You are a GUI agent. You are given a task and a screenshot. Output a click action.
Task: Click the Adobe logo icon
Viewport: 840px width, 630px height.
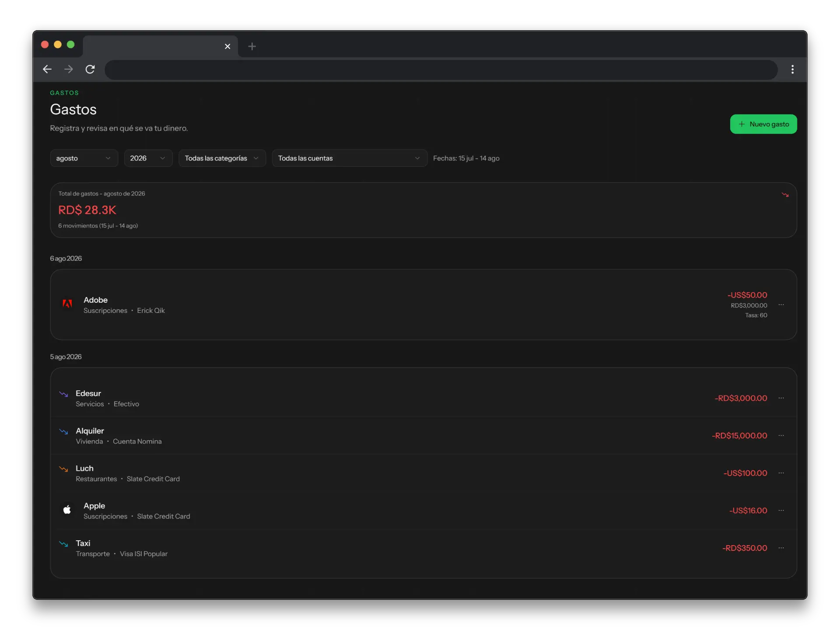pos(67,304)
